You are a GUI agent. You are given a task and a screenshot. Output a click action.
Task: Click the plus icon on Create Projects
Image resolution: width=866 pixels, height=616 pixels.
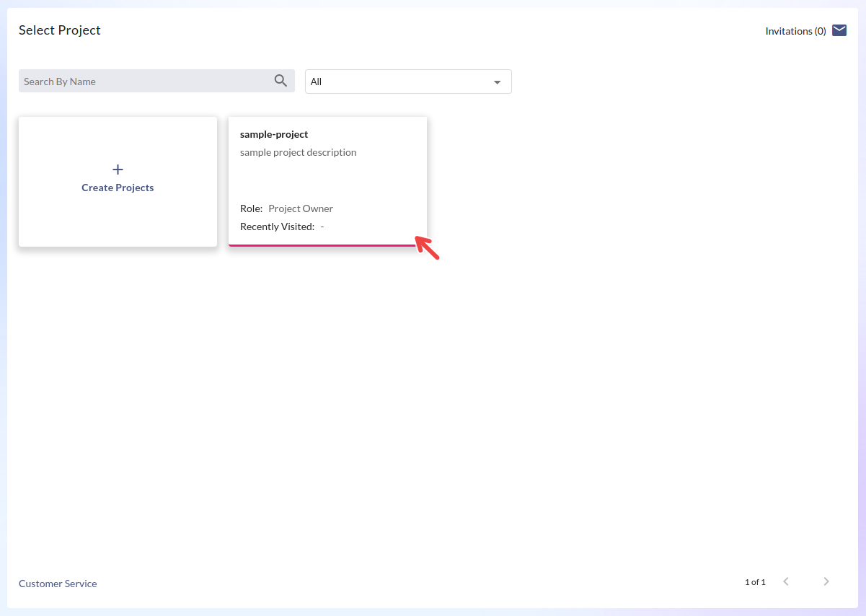[118, 170]
